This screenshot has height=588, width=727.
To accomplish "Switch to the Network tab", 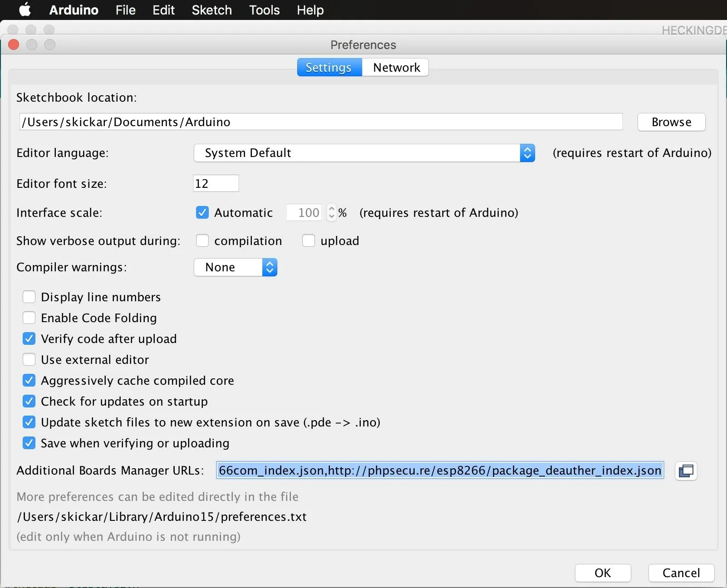I will coord(396,67).
